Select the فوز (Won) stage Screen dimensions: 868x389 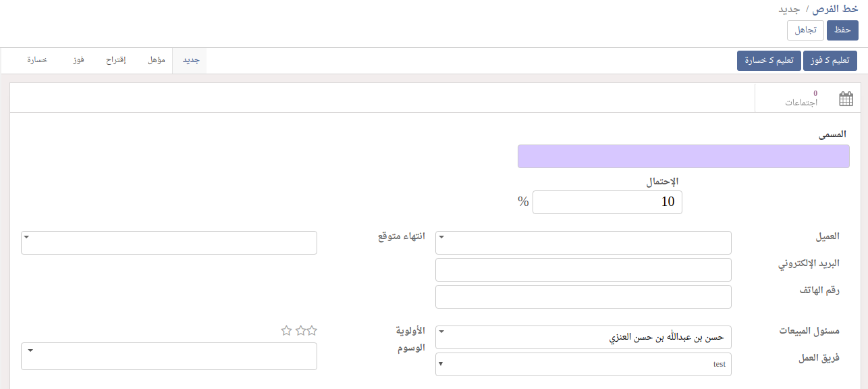[x=79, y=61]
